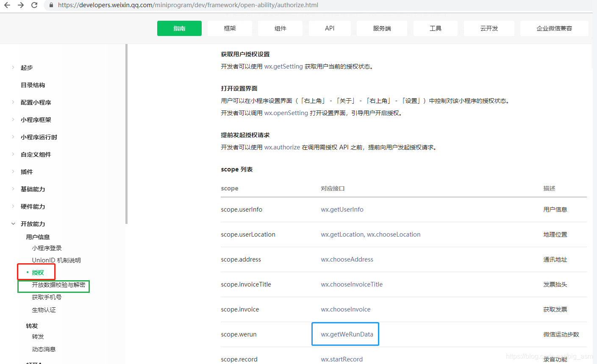Expand the 起步 chevron in sidebar

[x=13, y=67]
